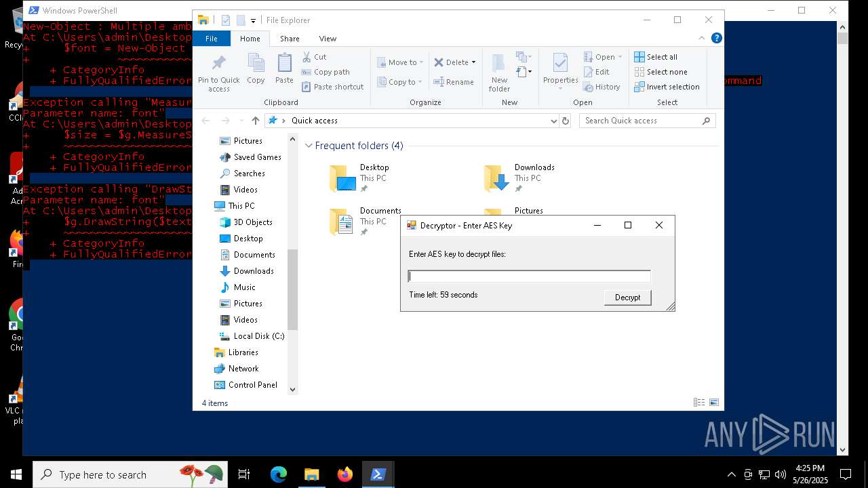The height and width of the screenshot is (488, 868).
Task: Open Documents folder in Frequent folders
Action: [366, 221]
